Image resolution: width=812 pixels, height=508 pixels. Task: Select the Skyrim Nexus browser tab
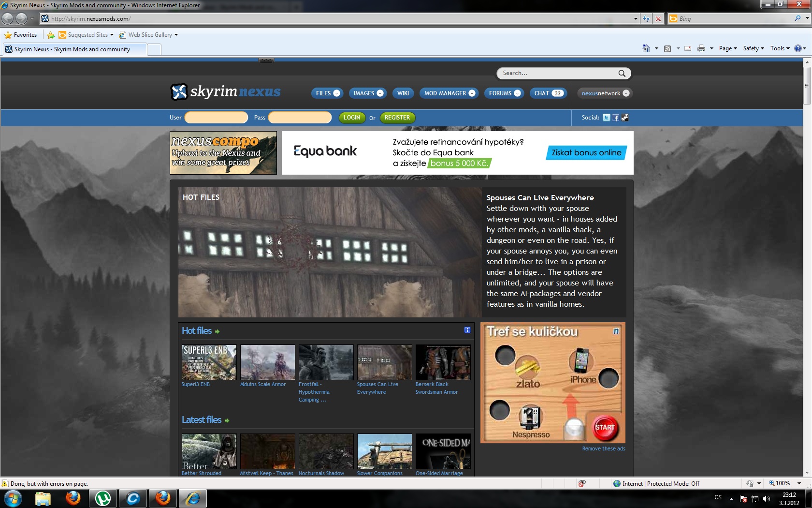point(74,49)
